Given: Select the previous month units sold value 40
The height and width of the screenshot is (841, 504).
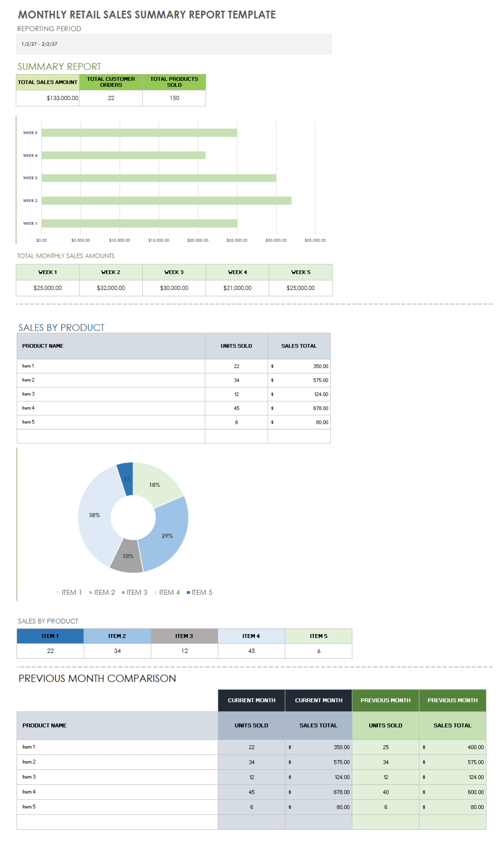Looking at the screenshot, I should tap(385, 792).
